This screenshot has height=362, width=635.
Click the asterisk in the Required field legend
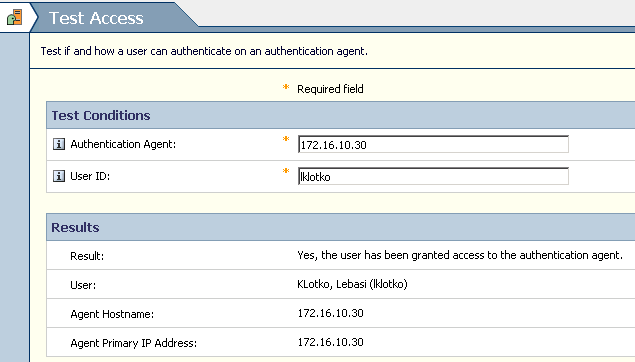(x=286, y=87)
